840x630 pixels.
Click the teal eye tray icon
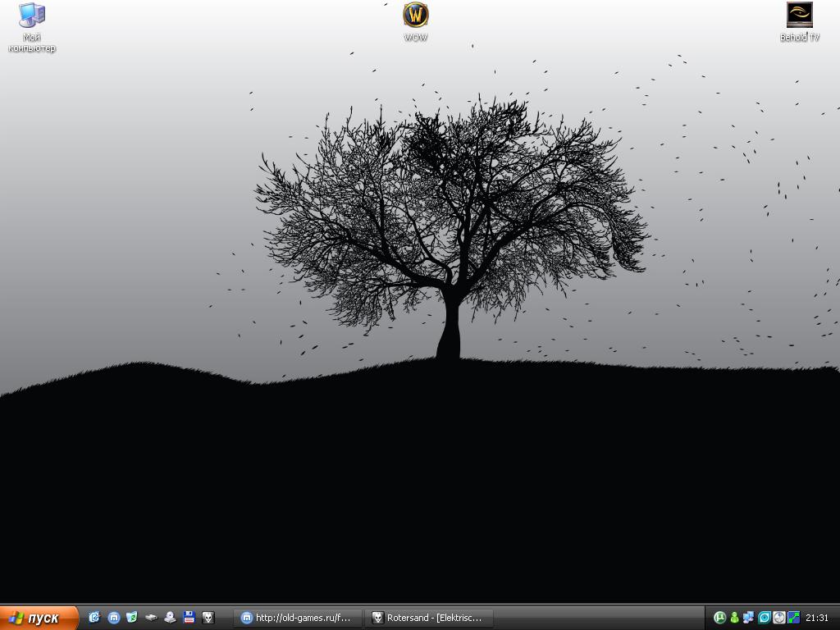pos(764,618)
